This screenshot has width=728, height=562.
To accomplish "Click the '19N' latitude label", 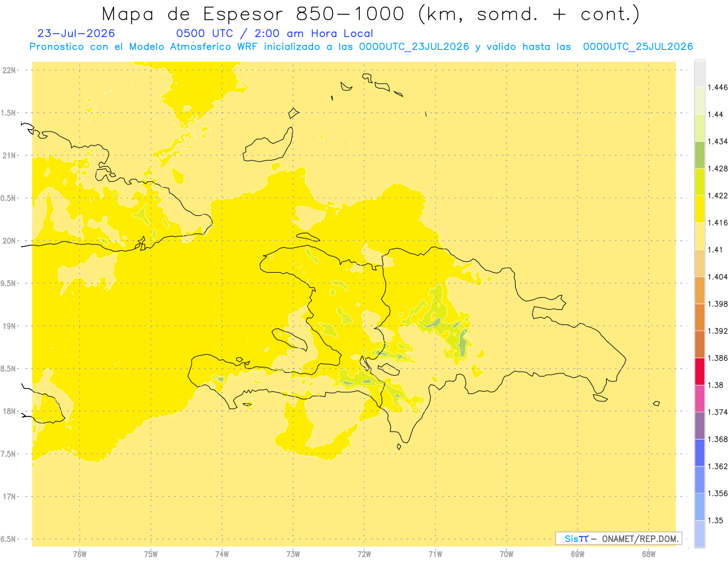I will point(8,326).
